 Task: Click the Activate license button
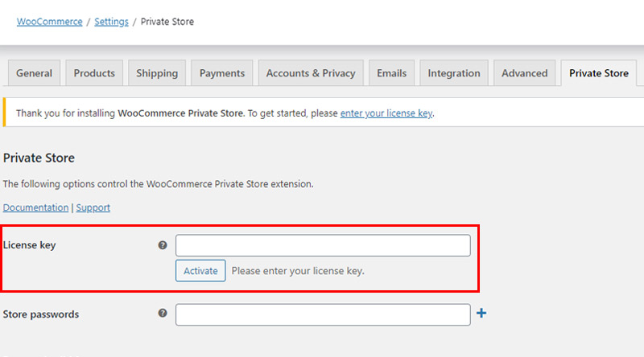click(x=200, y=271)
